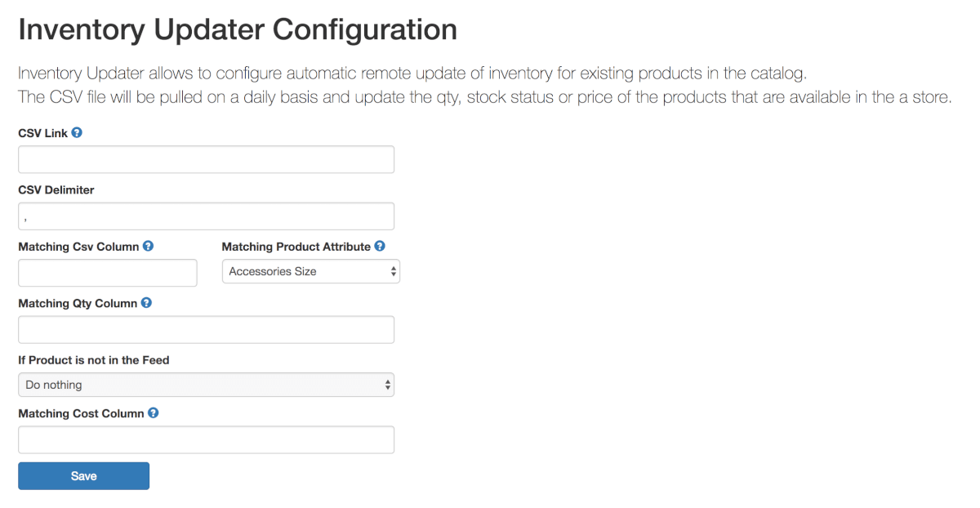Click the 'If Product is not in the Feed' label
This screenshot has height=508, width=980.
tap(94, 360)
